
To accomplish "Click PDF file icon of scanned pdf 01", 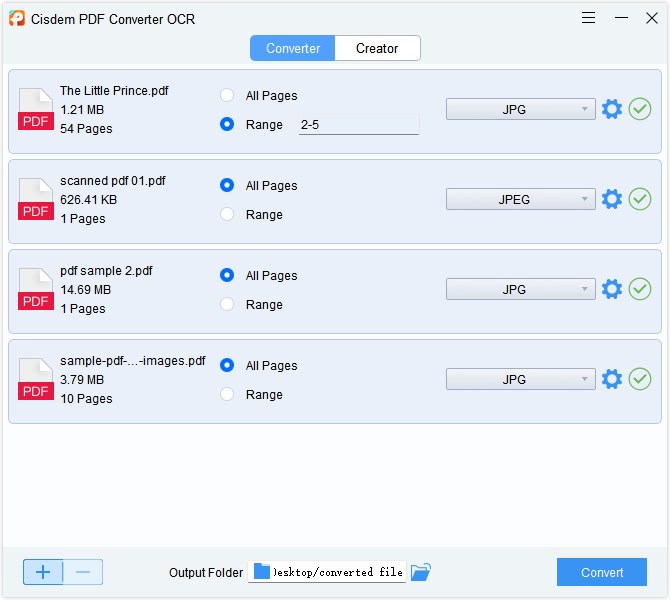I will pos(35,199).
